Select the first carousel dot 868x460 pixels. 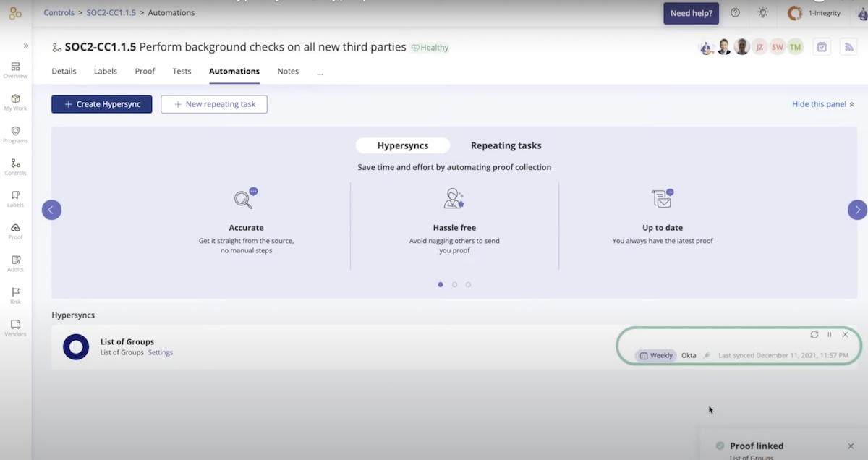(x=441, y=284)
